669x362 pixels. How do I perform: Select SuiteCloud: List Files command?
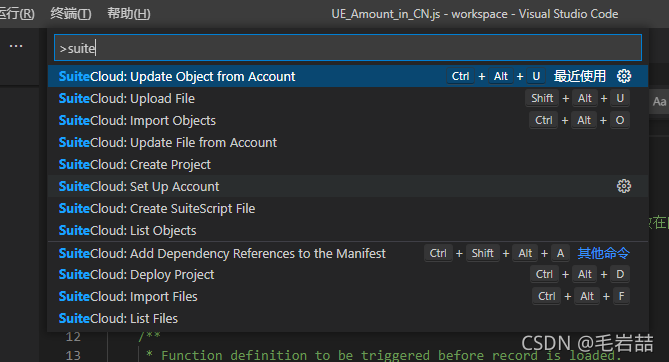348,318
